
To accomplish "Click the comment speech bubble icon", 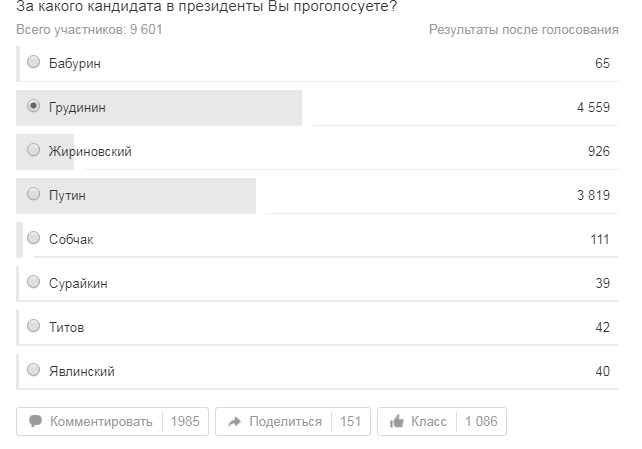I will coord(36,421).
